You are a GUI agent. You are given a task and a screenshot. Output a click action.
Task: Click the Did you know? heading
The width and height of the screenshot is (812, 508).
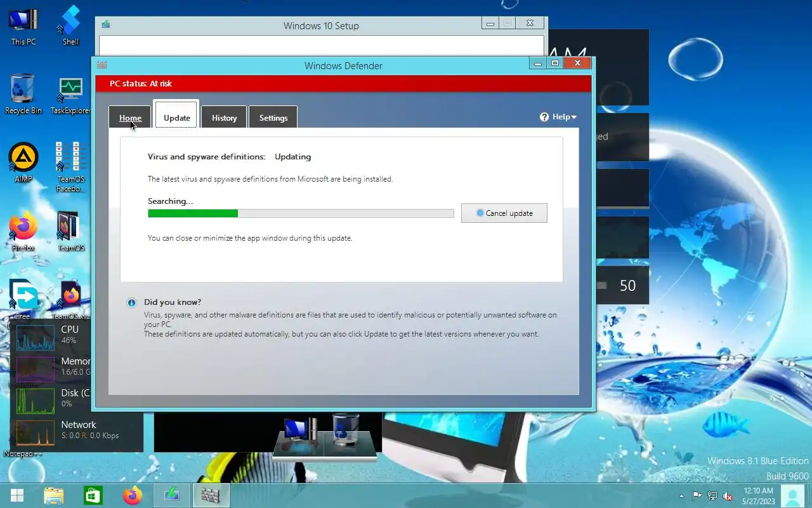[173, 302]
